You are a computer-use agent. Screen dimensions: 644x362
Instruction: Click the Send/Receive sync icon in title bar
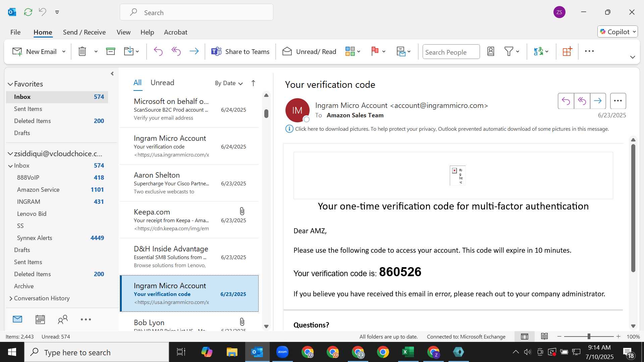coord(28,12)
